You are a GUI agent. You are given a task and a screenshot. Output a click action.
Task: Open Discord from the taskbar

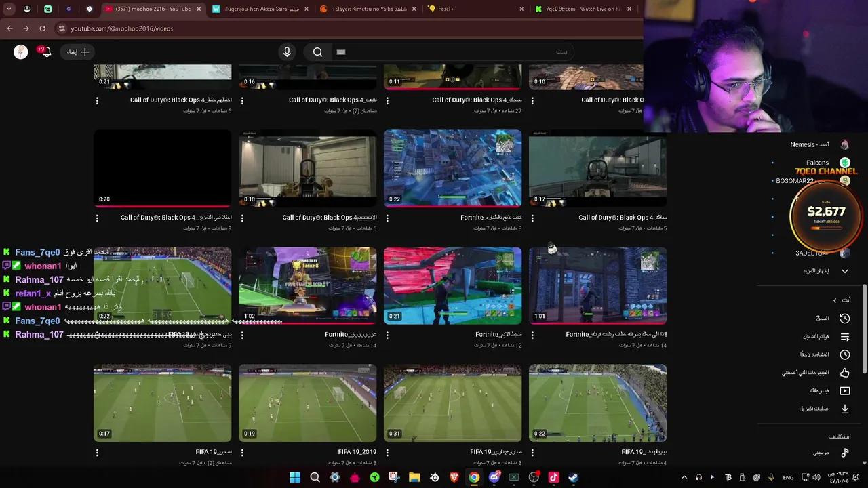(494, 477)
